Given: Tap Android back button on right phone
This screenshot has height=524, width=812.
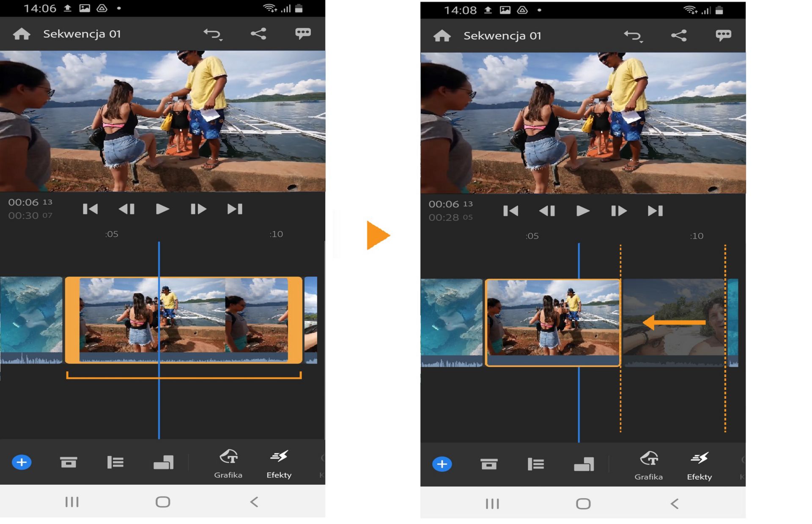Looking at the screenshot, I should (674, 504).
